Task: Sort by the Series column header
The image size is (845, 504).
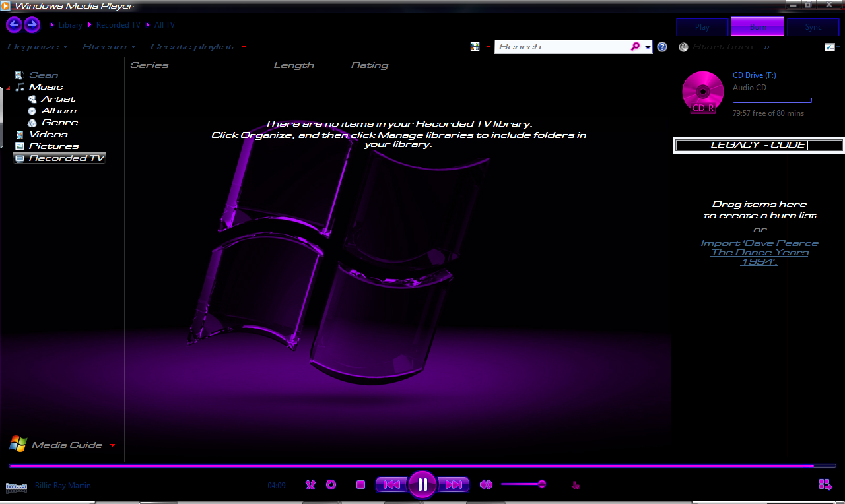Action: (x=149, y=65)
